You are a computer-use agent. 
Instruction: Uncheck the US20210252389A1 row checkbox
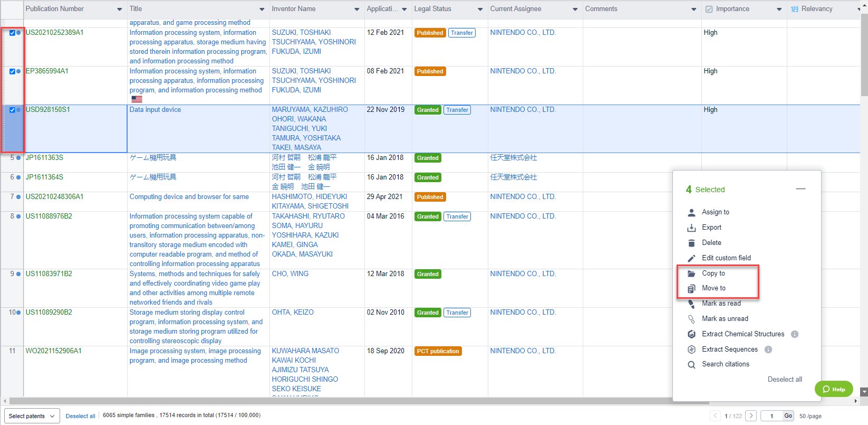(12, 33)
